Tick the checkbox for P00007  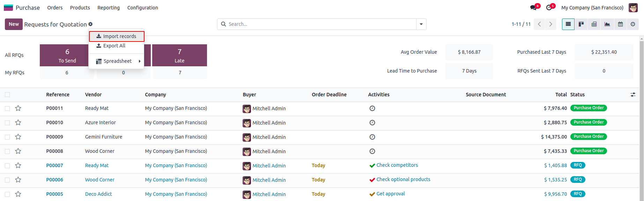point(7,165)
